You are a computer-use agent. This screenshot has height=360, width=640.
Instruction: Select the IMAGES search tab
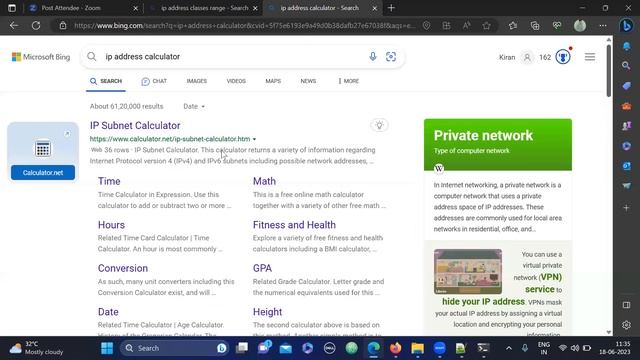(197, 81)
